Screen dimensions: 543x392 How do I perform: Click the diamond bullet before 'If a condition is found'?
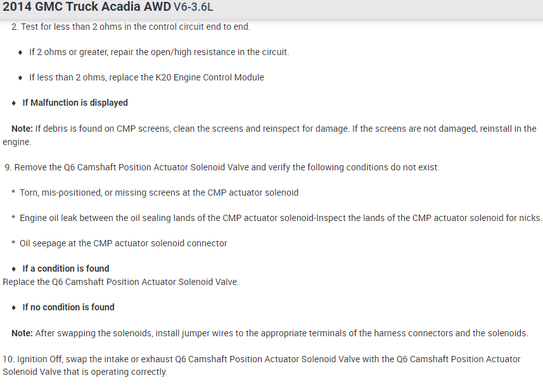coord(15,269)
